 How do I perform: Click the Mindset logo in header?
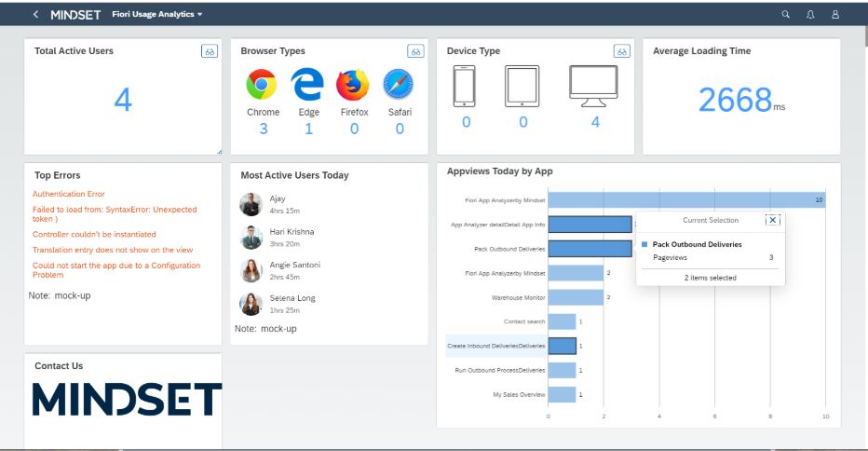75,15
